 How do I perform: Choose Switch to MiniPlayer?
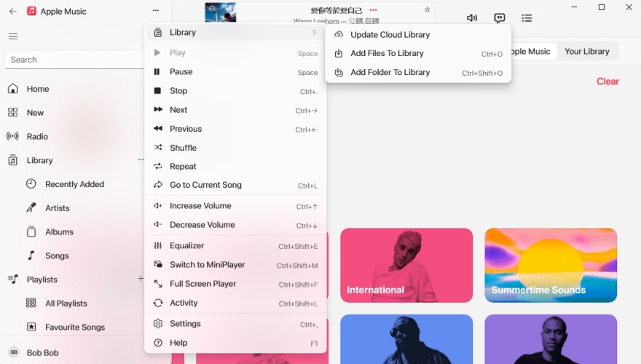(x=235, y=265)
